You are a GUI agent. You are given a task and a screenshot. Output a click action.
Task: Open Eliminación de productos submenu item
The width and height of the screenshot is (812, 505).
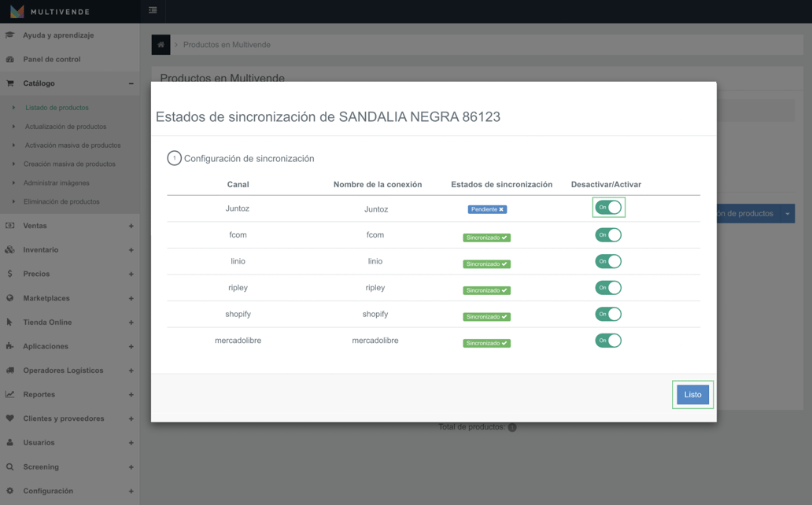pos(61,201)
